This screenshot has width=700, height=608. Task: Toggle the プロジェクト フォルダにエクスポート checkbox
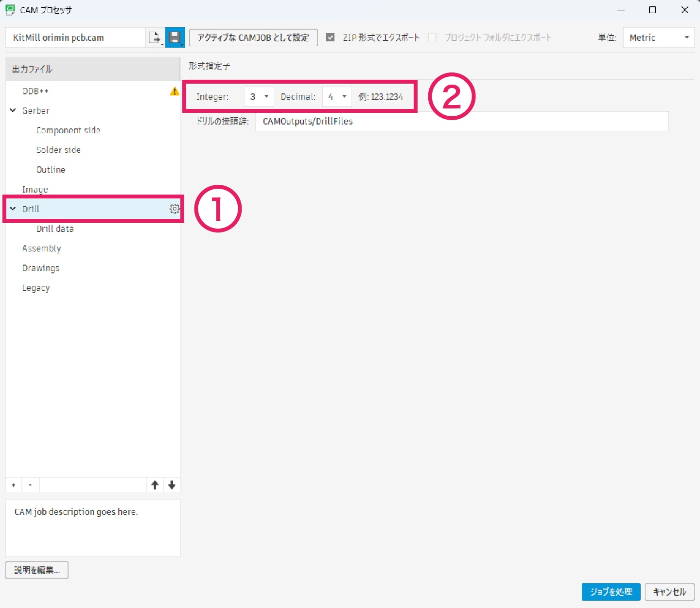coord(432,37)
